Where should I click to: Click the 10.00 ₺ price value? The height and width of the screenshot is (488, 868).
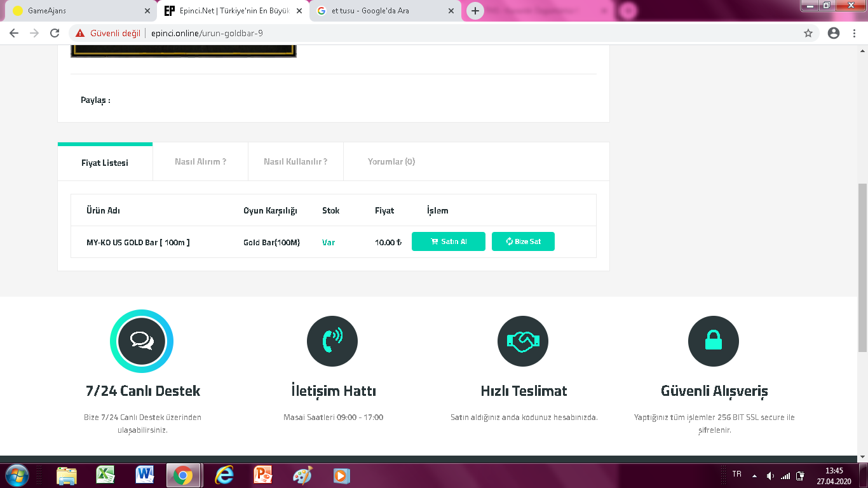(x=388, y=242)
